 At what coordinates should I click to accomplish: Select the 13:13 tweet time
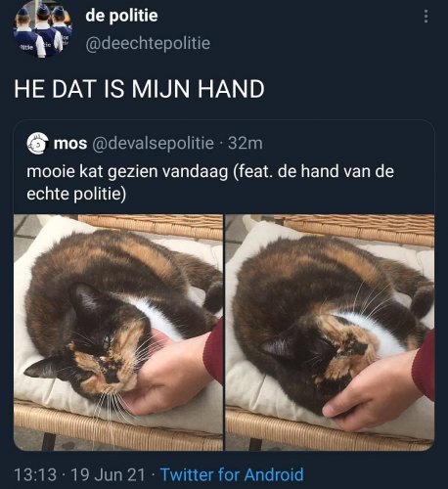pyautogui.click(x=35, y=474)
